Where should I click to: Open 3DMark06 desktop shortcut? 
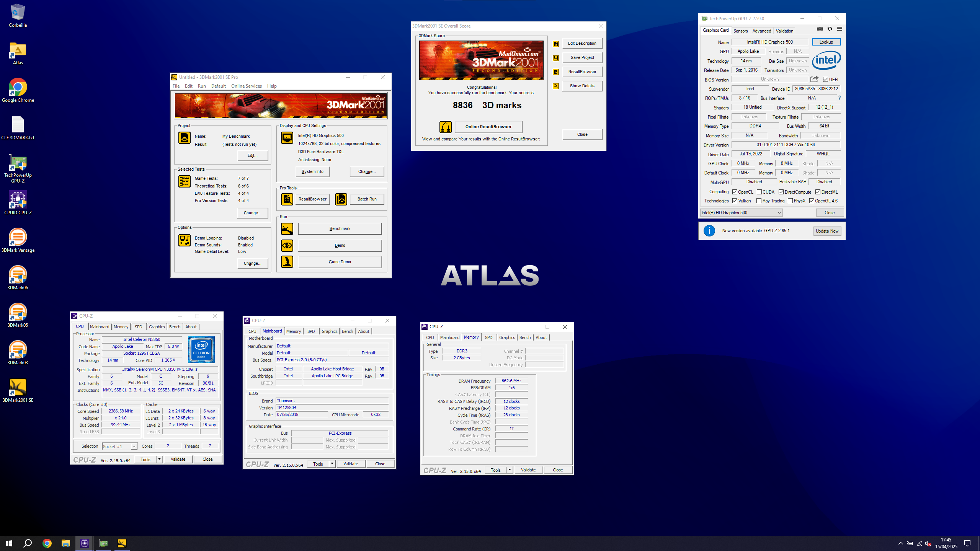coord(18,278)
